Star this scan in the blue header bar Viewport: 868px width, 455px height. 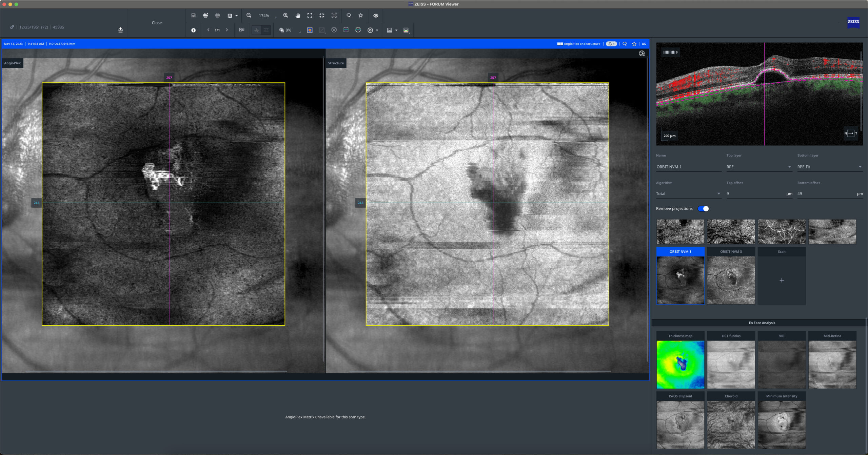point(634,44)
